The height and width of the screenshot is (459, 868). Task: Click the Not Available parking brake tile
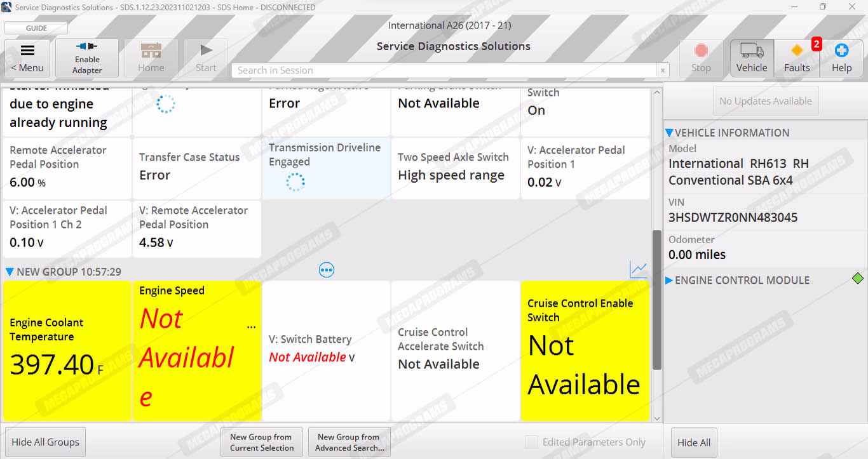pyautogui.click(x=456, y=112)
